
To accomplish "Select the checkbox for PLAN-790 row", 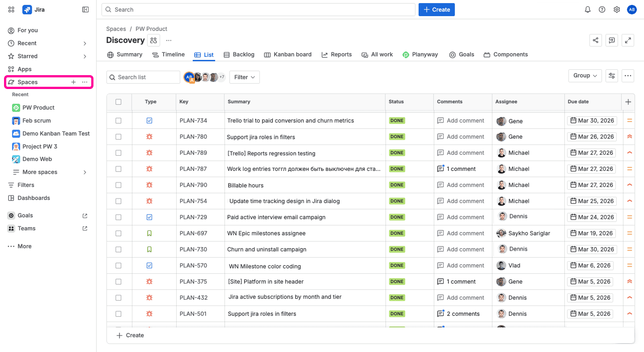I will 119,185.
